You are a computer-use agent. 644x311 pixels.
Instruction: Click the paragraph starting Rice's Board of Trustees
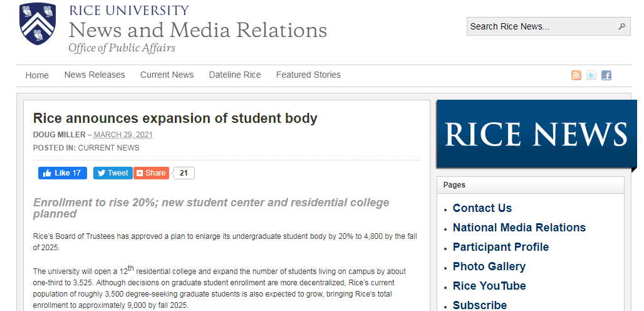[225, 242]
